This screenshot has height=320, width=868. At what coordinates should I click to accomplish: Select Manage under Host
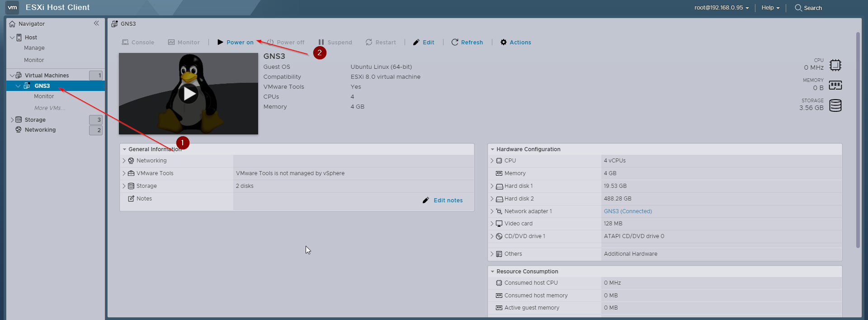pos(34,48)
